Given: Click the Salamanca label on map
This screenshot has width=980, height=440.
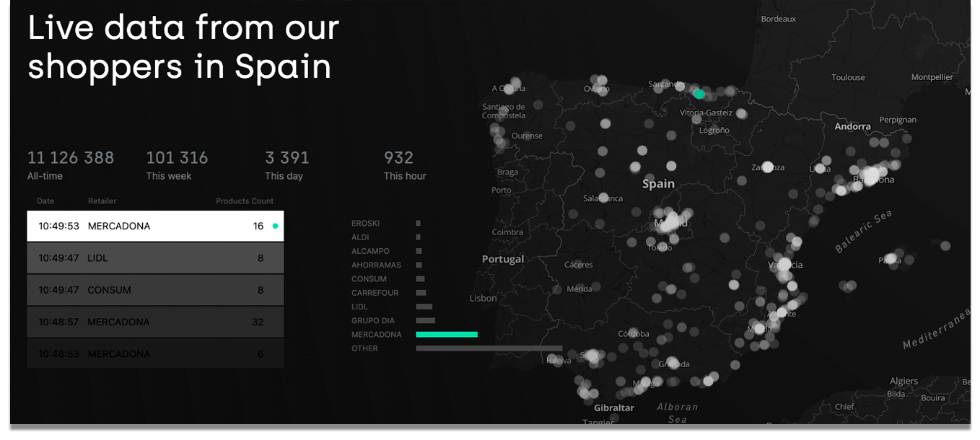Looking at the screenshot, I should coord(603,198).
